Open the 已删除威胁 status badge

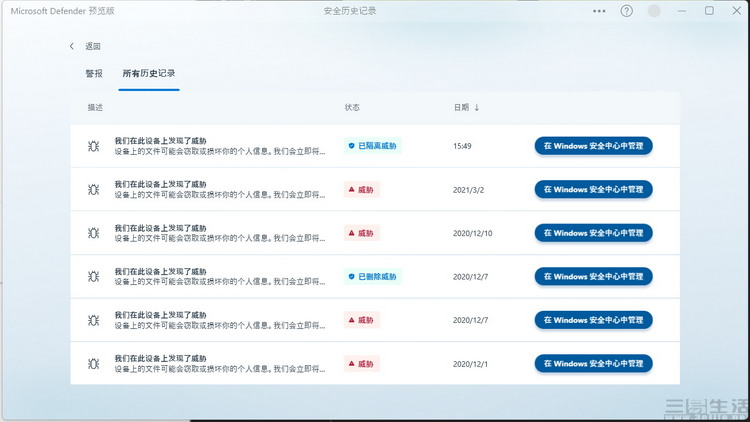coord(373,277)
